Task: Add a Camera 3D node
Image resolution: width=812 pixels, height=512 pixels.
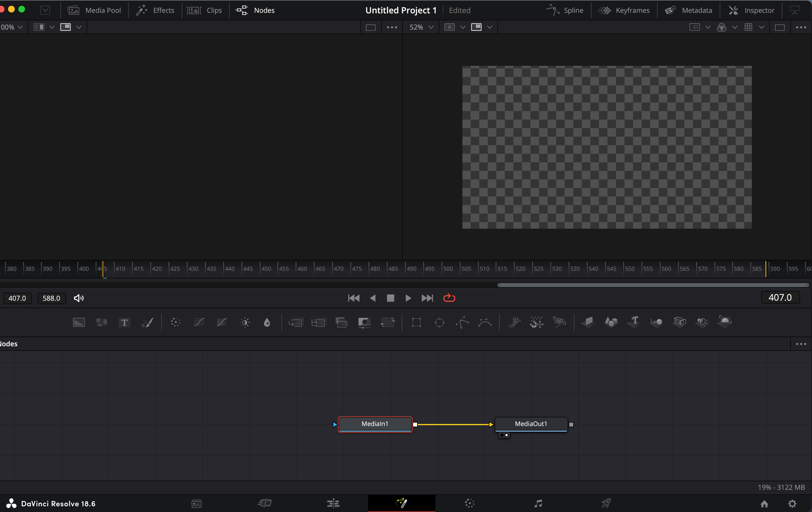Action: [x=680, y=322]
